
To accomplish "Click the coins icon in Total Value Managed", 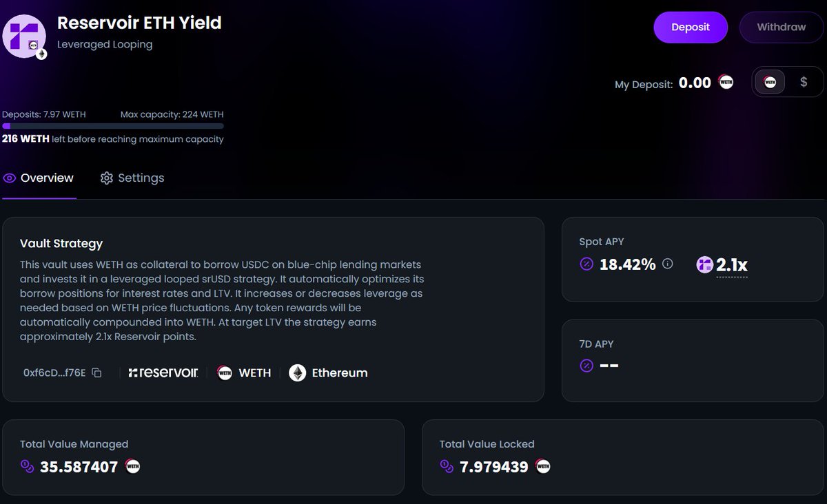I will [x=27, y=467].
